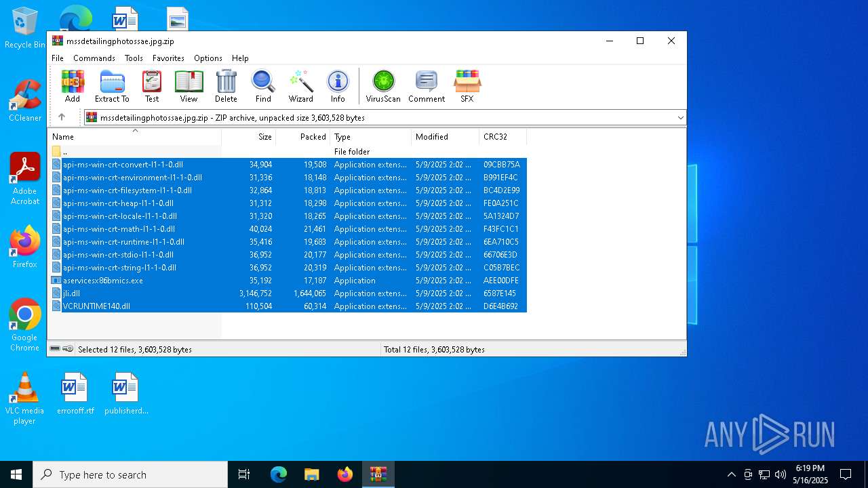868x488 pixels.
Task: Expand the archive path dropdown
Action: click(680, 118)
